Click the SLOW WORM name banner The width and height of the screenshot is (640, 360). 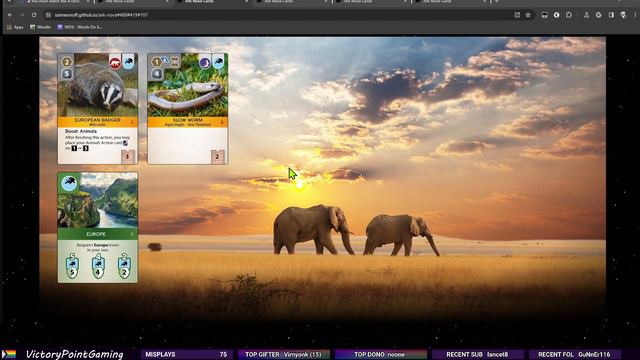click(188, 122)
